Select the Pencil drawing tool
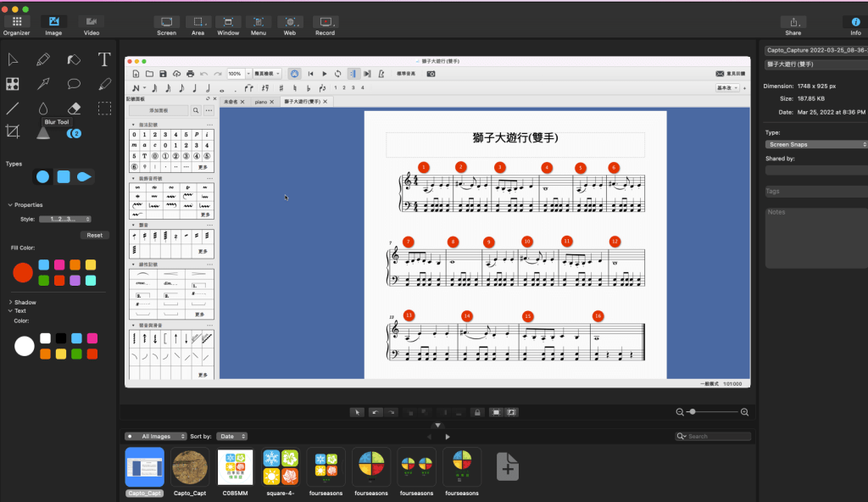868x502 pixels. click(43, 59)
